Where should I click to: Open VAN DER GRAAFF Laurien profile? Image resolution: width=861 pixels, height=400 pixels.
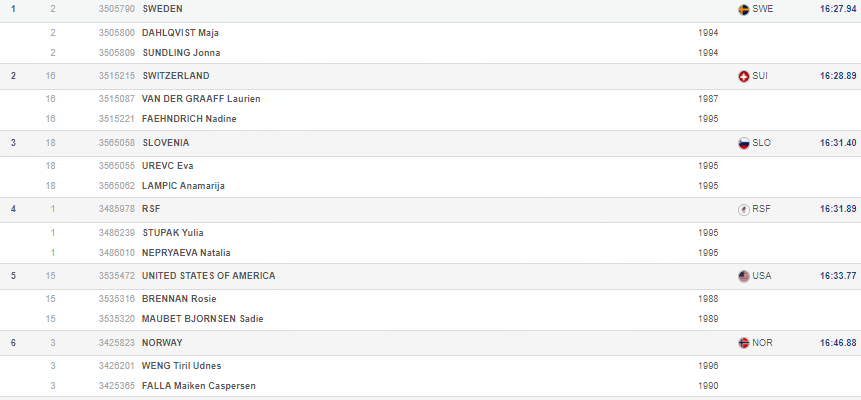click(x=203, y=99)
